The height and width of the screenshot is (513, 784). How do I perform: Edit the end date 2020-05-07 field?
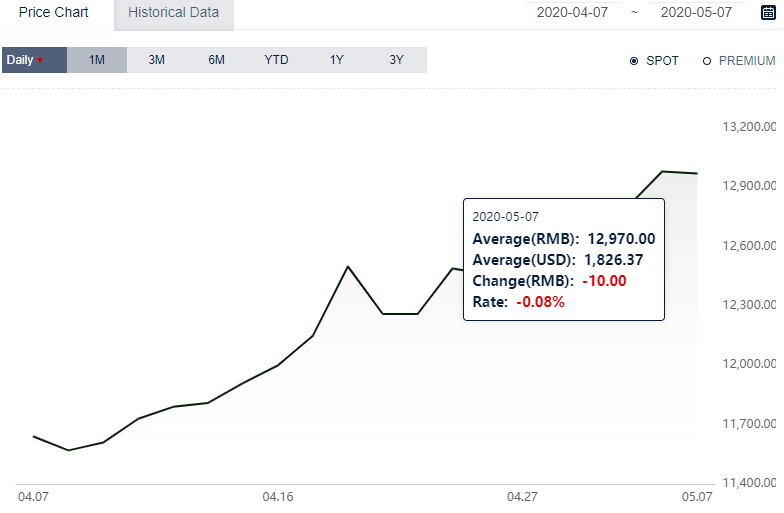pos(696,12)
